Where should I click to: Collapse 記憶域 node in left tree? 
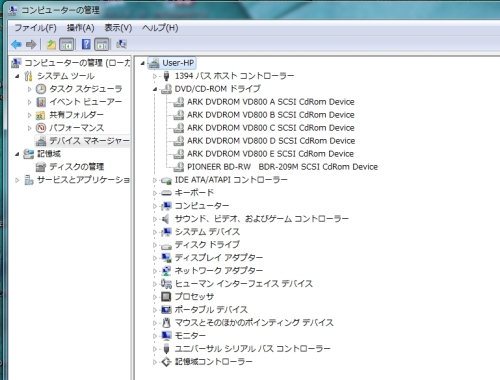point(17,154)
